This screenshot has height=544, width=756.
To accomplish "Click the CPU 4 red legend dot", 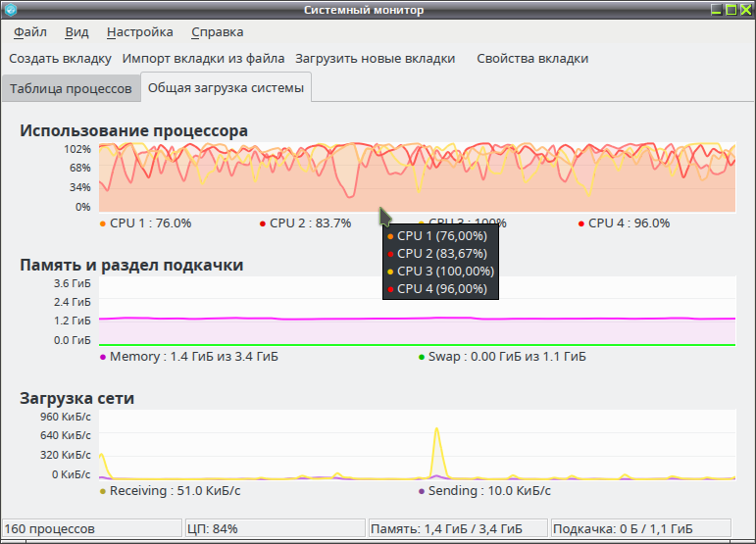I will coord(581,224).
